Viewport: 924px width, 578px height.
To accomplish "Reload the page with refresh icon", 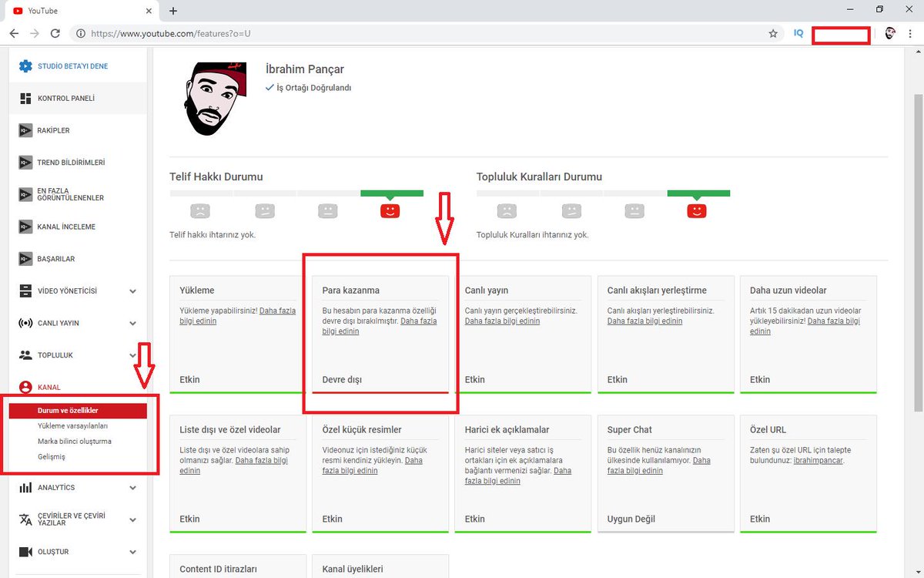I will click(x=55, y=34).
